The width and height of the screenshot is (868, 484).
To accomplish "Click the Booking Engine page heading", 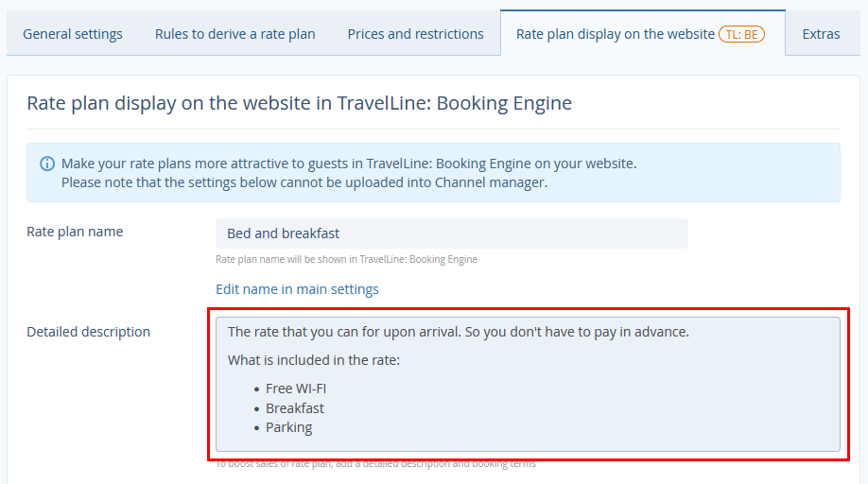I will pyautogui.click(x=299, y=103).
